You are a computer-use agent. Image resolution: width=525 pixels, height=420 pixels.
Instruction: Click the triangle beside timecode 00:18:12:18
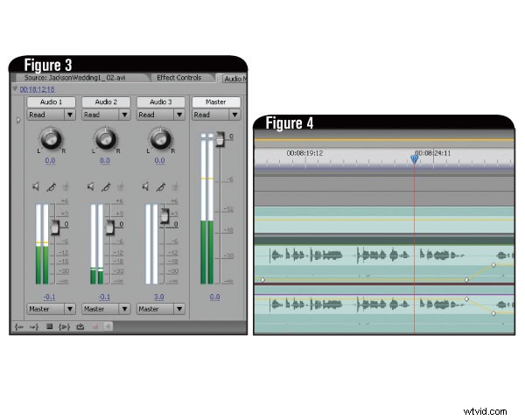(15, 88)
